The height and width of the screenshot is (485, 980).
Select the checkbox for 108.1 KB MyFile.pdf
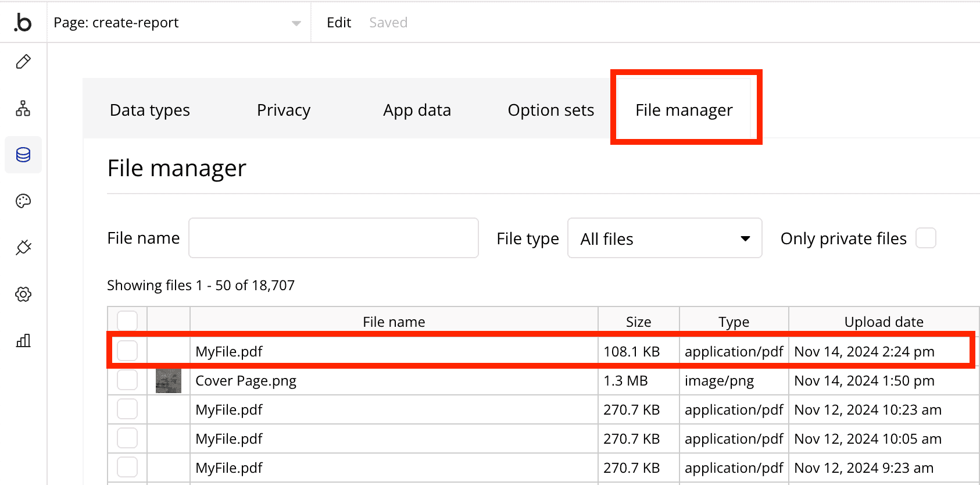(127, 351)
